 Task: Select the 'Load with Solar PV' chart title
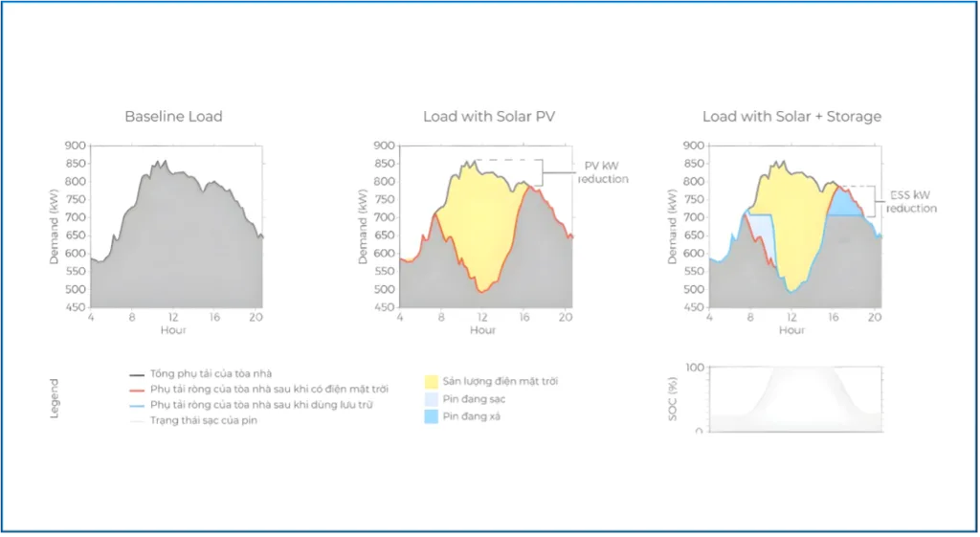[489, 117]
